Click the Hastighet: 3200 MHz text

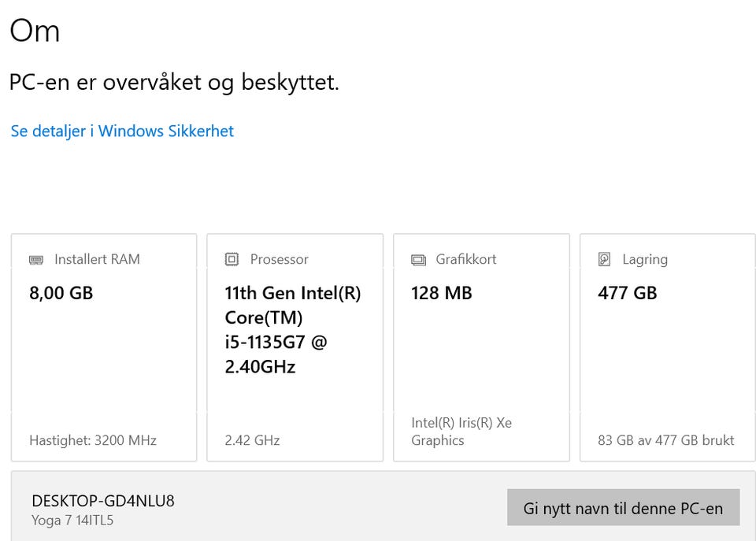(93, 440)
